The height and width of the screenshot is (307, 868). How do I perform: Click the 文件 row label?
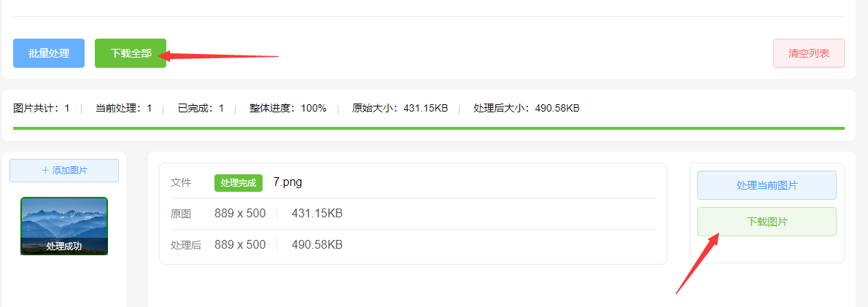pos(181,183)
